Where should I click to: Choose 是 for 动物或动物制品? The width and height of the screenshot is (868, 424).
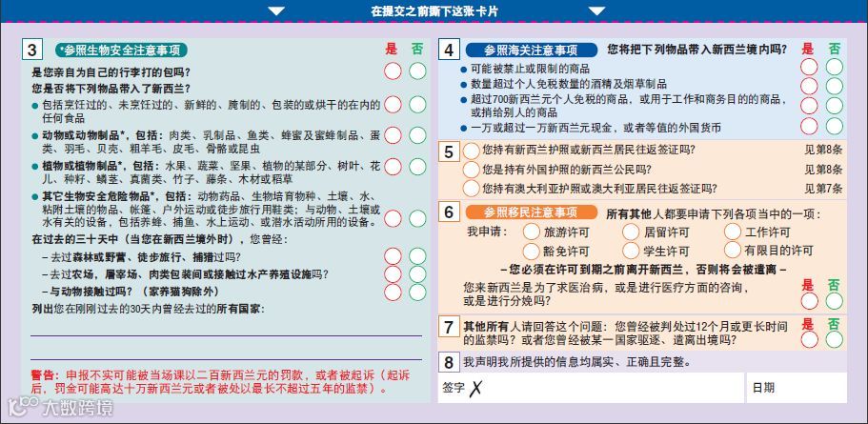[x=393, y=135]
